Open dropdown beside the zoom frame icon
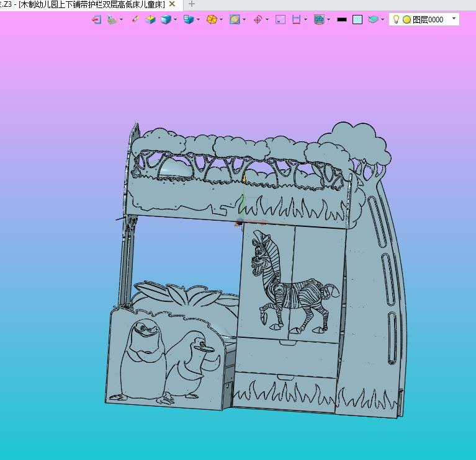This screenshot has height=460, width=476. (244, 20)
